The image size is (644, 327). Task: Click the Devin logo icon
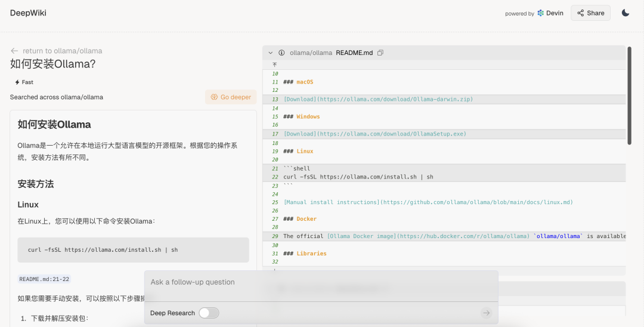(x=540, y=13)
